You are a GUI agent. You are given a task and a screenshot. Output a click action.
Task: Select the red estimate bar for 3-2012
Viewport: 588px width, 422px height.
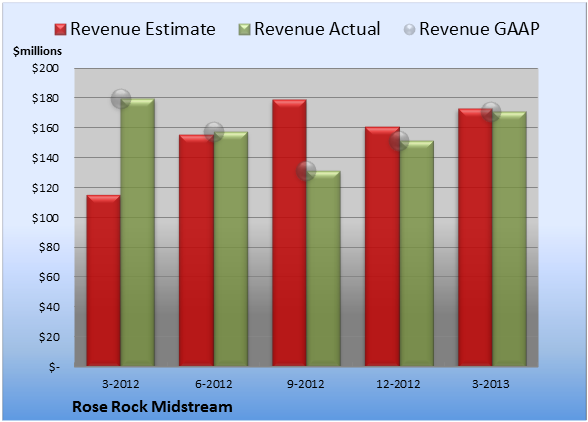104,281
